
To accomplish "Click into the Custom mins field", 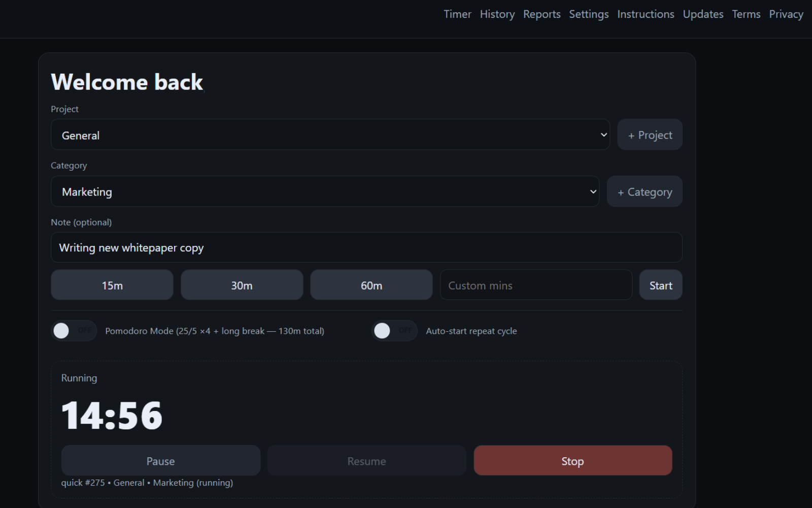I will (535, 285).
